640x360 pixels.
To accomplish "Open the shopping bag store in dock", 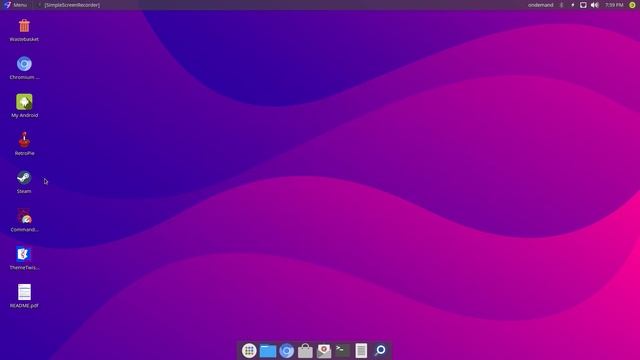I will pyautogui.click(x=305, y=351).
